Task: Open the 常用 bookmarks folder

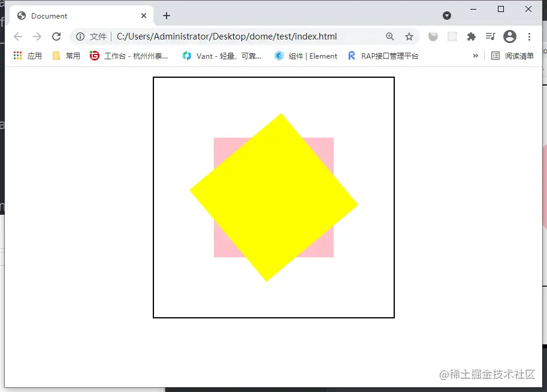Action: pos(67,56)
